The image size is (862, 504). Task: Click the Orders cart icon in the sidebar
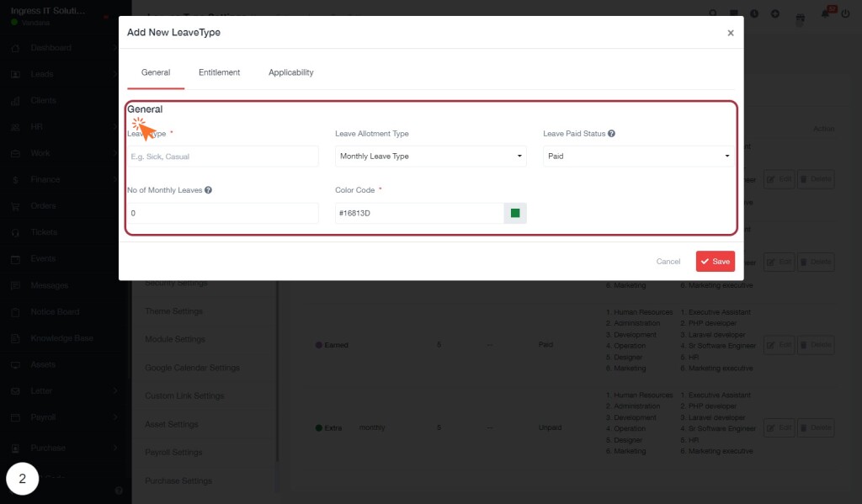(15, 206)
